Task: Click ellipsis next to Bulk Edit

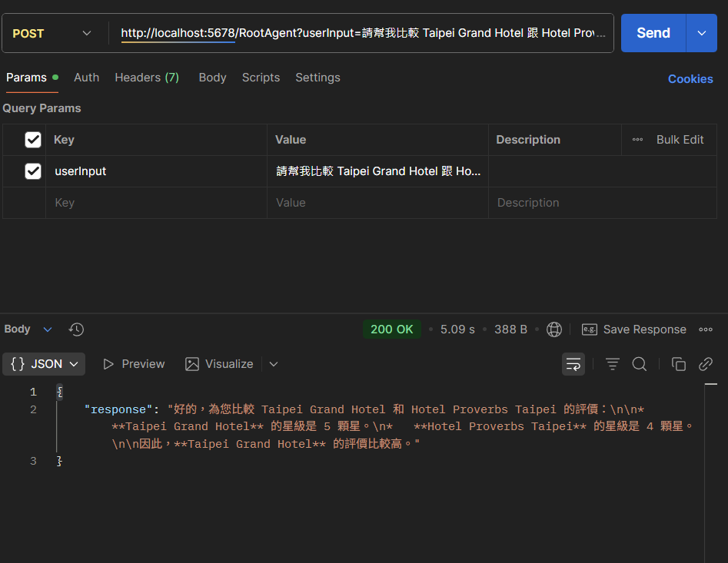Action: 637,140
